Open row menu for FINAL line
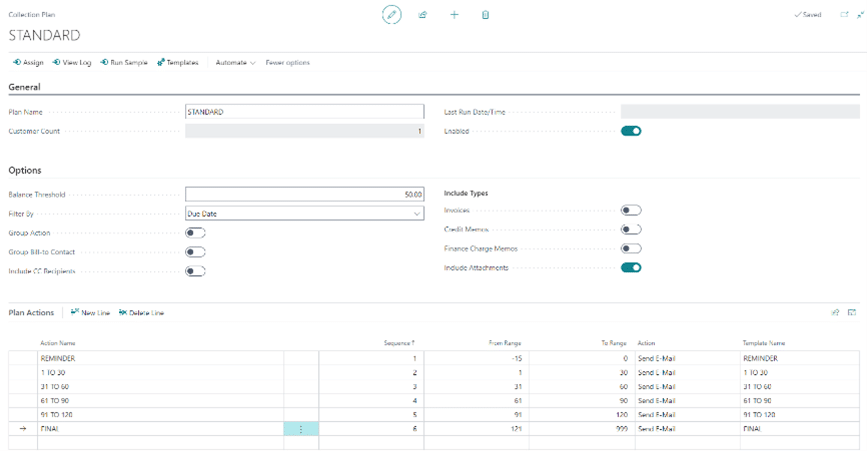 point(301,429)
